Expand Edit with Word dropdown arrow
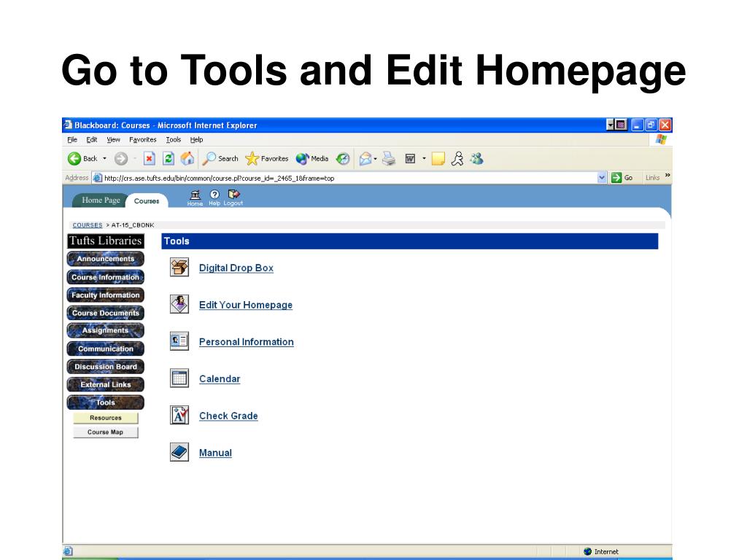 pos(424,158)
